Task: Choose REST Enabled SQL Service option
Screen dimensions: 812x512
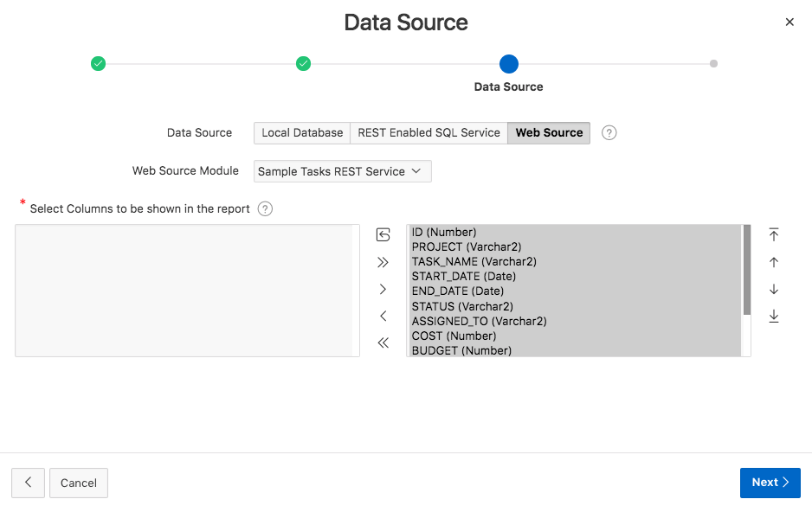Action: (x=429, y=133)
